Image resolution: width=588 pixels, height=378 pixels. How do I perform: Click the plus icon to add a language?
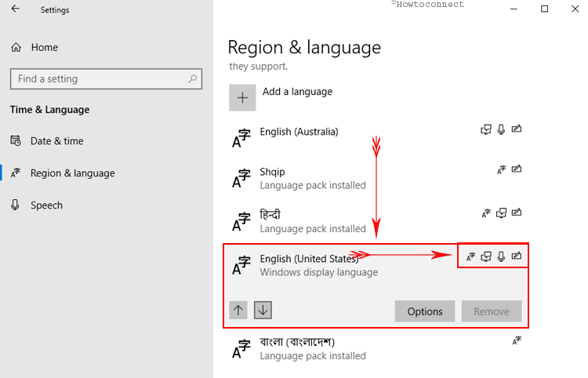[242, 97]
